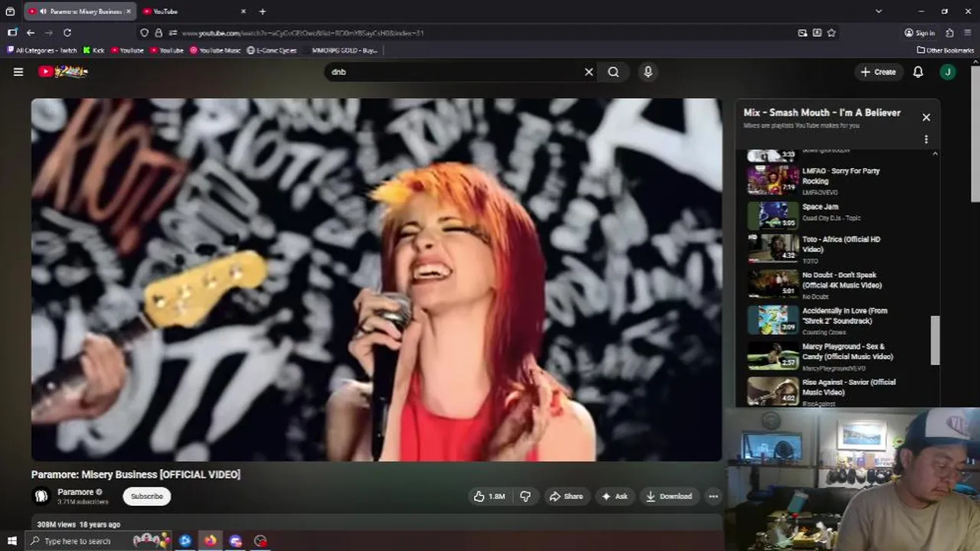Play No Doubt - Don't Speak video
980x551 pixels.
pos(840,284)
